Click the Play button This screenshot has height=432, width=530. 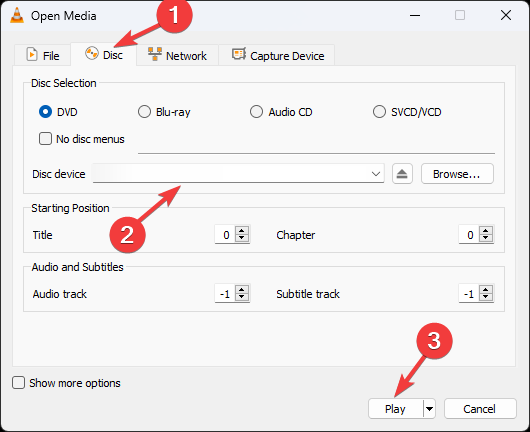click(395, 409)
